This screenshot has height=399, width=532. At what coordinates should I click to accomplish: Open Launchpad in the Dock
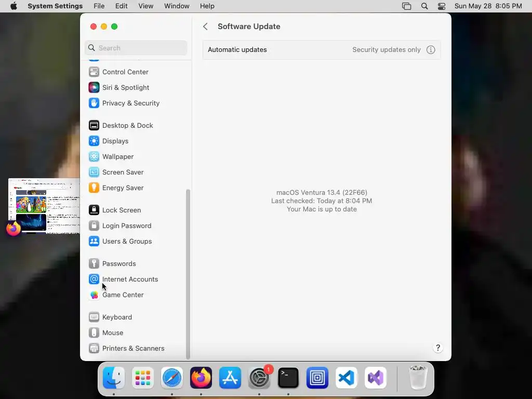[x=143, y=378]
